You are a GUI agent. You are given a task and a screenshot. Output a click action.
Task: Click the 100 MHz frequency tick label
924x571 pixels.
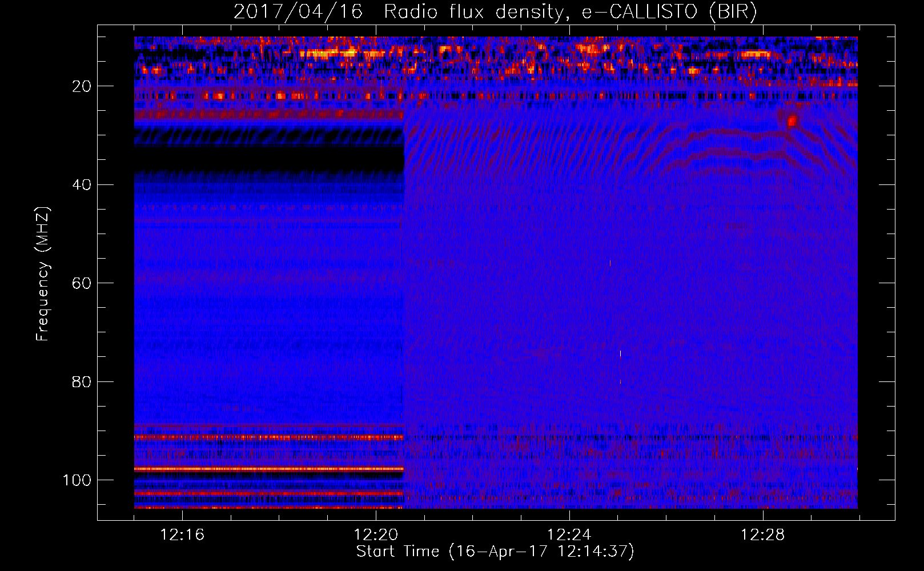pos(77,480)
